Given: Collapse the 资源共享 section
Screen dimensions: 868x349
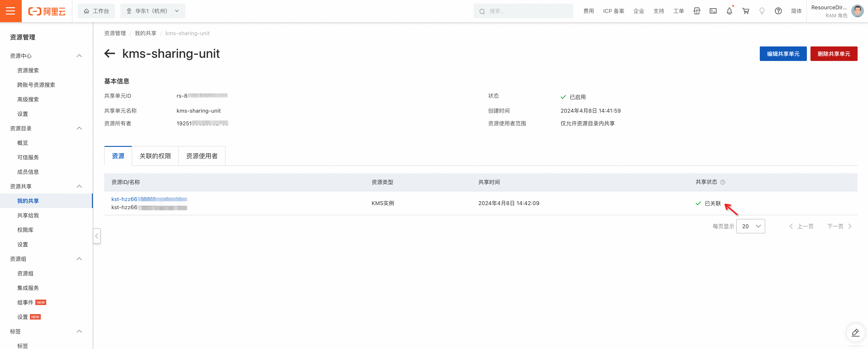Looking at the screenshot, I should point(79,187).
